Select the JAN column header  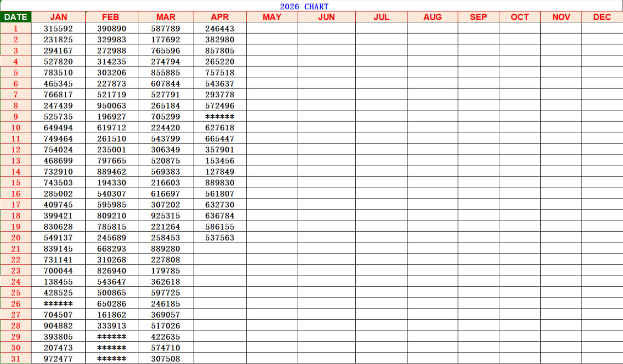58,17
